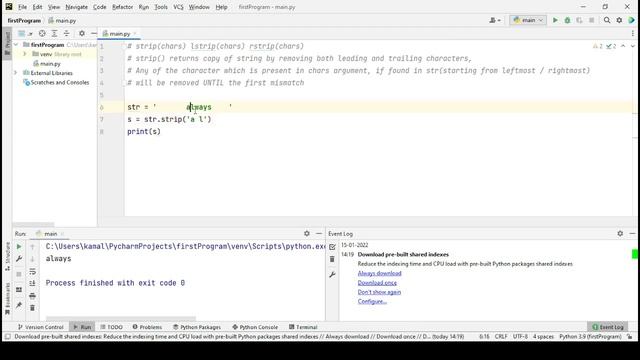
Task: Stop process button in Run panel
Action: (19, 274)
